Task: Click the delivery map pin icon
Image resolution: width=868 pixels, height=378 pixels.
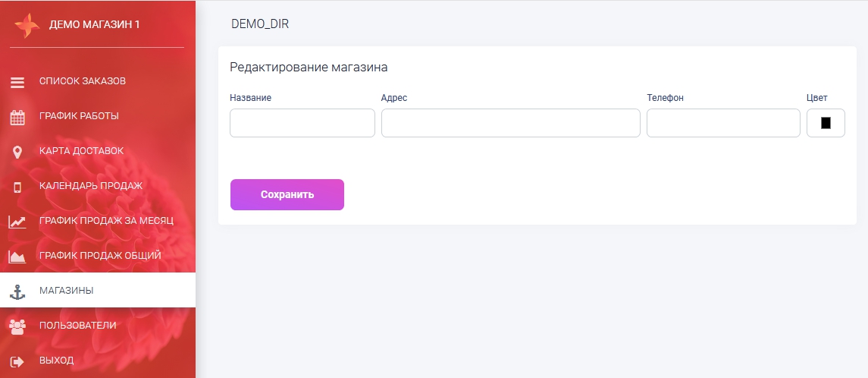Action: pos(17,152)
